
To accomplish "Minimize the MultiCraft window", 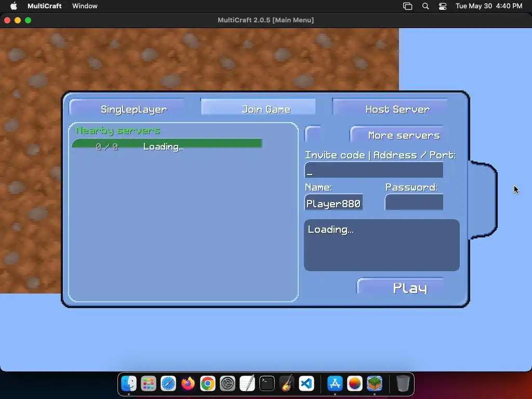I will pos(18,20).
